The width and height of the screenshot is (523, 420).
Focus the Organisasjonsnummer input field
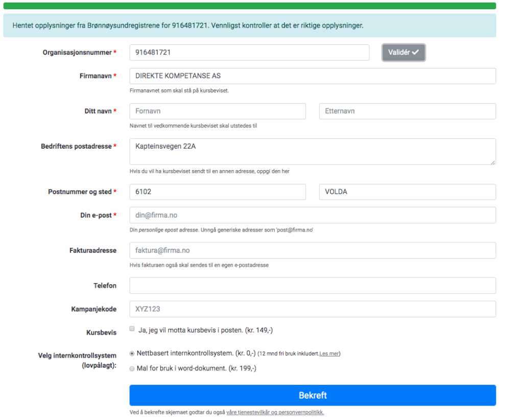(x=249, y=53)
